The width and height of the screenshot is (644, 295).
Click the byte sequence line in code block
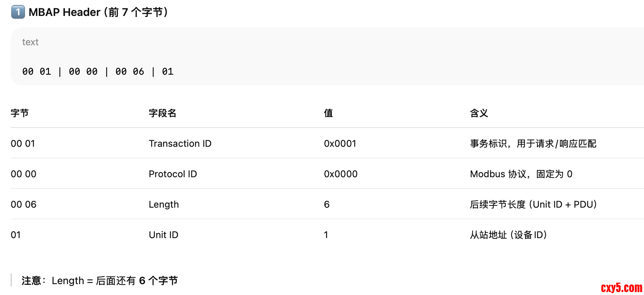tap(98, 71)
